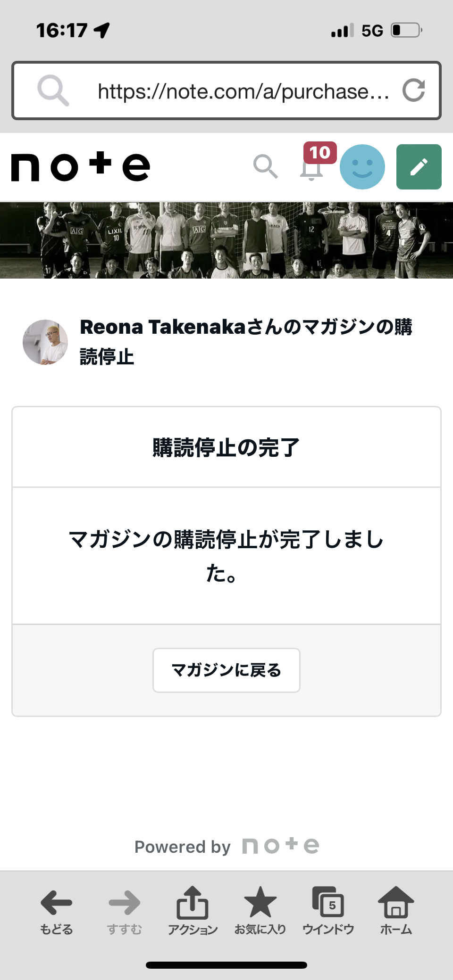
Task: Tap the note logo in header
Action: pyautogui.click(x=80, y=167)
